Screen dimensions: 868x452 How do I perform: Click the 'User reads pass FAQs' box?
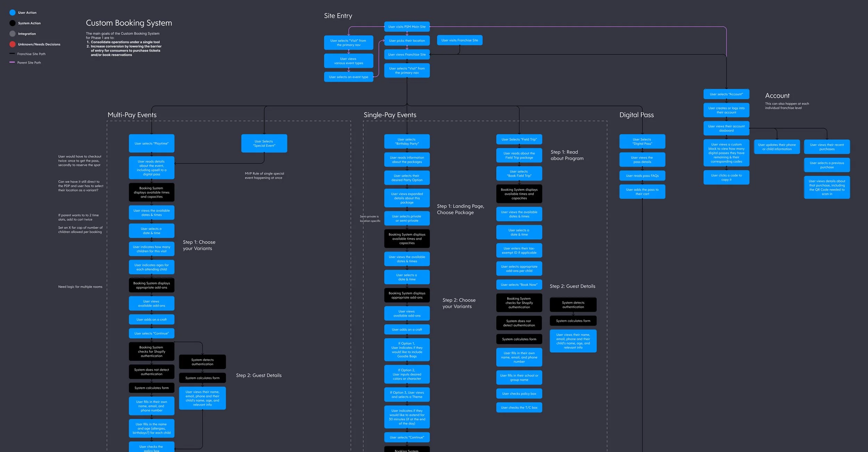pos(642,176)
